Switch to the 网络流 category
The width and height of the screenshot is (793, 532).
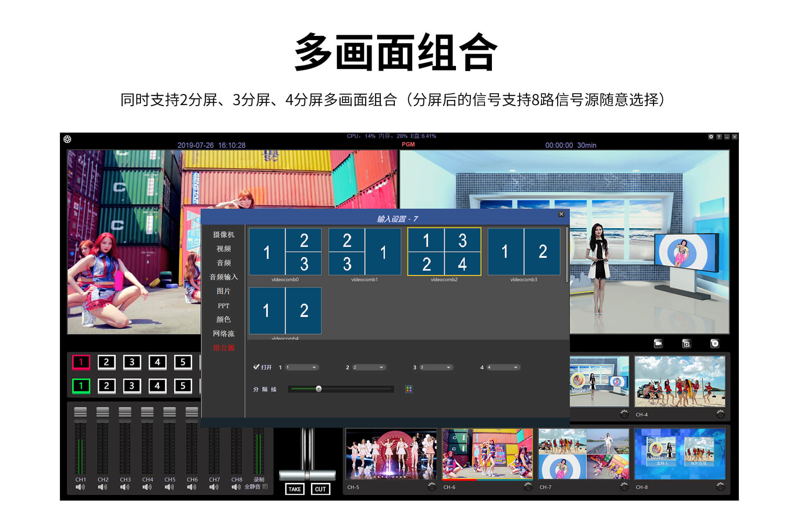(223, 333)
